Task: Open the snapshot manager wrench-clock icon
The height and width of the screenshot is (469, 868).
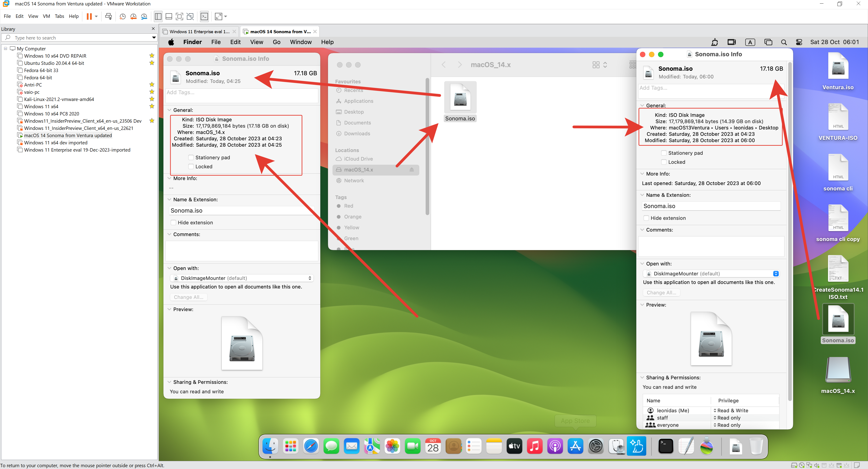Action: coord(144,16)
